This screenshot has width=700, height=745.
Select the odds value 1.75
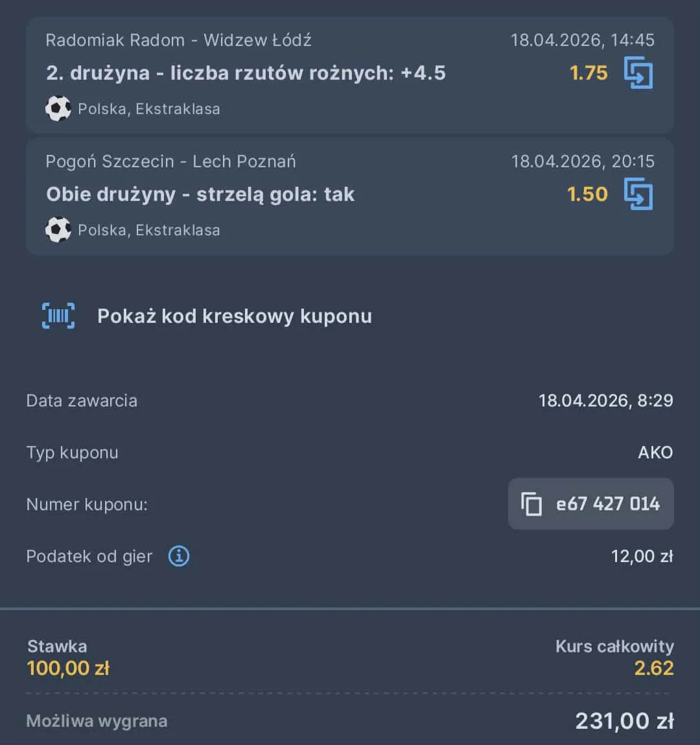pyautogui.click(x=589, y=73)
